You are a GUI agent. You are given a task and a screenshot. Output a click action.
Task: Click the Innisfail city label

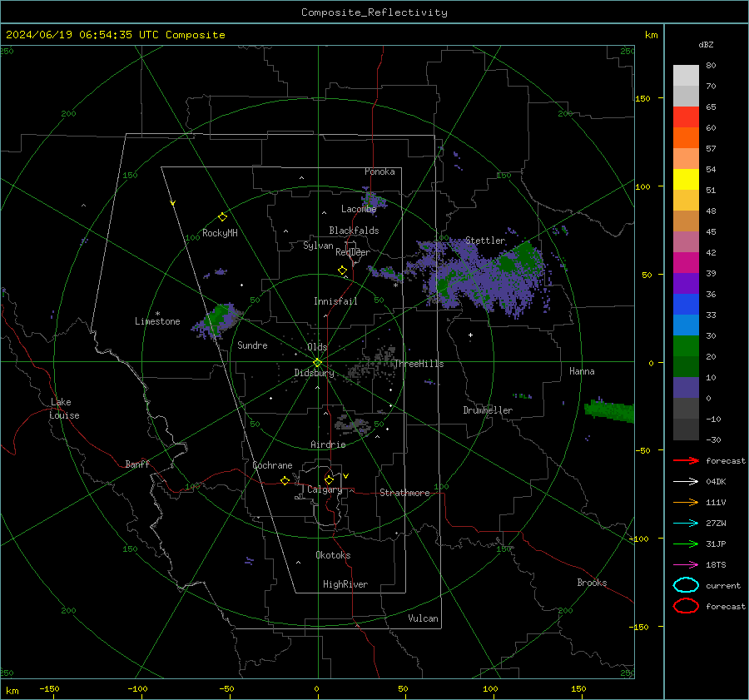[x=335, y=301]
